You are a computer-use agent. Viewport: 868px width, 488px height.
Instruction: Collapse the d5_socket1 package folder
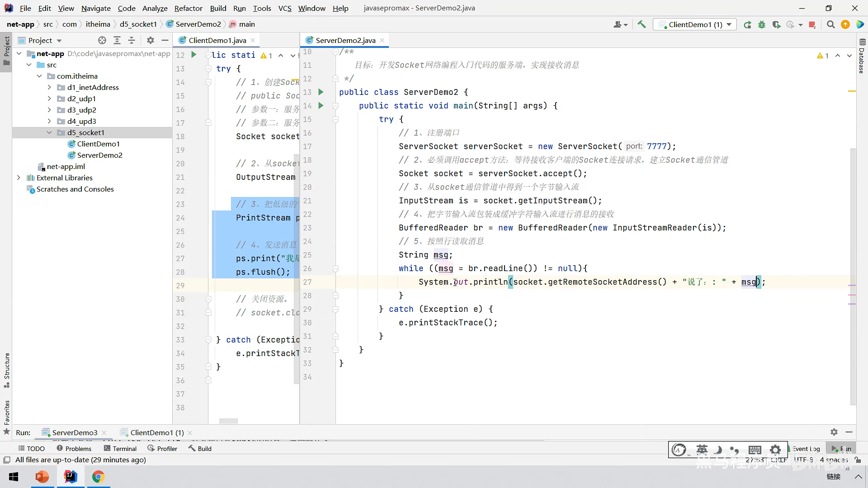[49, 132]
